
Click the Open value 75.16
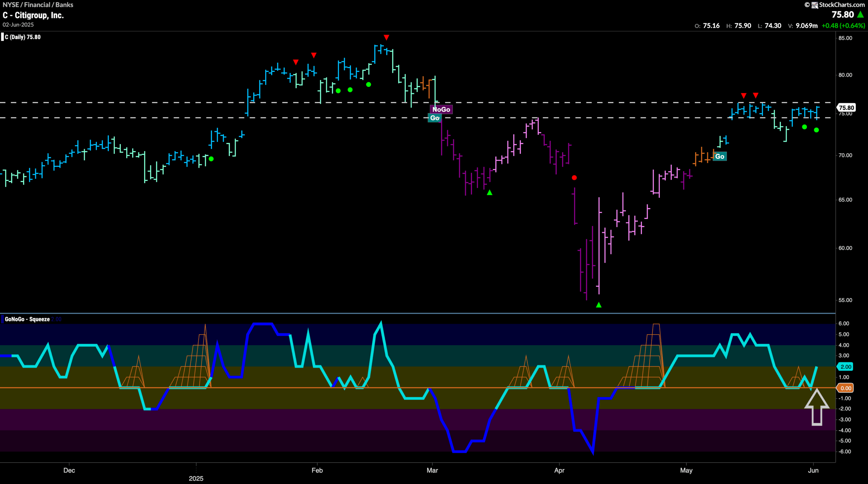(x=711, y=26)
